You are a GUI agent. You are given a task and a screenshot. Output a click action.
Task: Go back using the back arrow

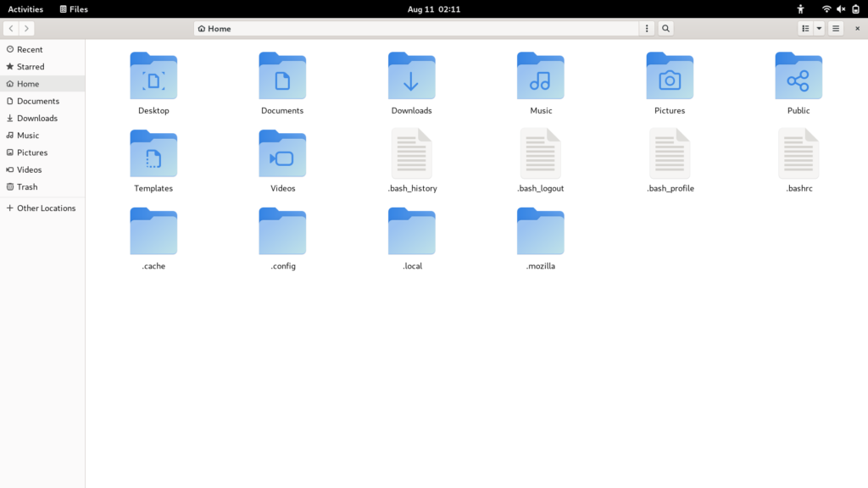click(9, 28)
